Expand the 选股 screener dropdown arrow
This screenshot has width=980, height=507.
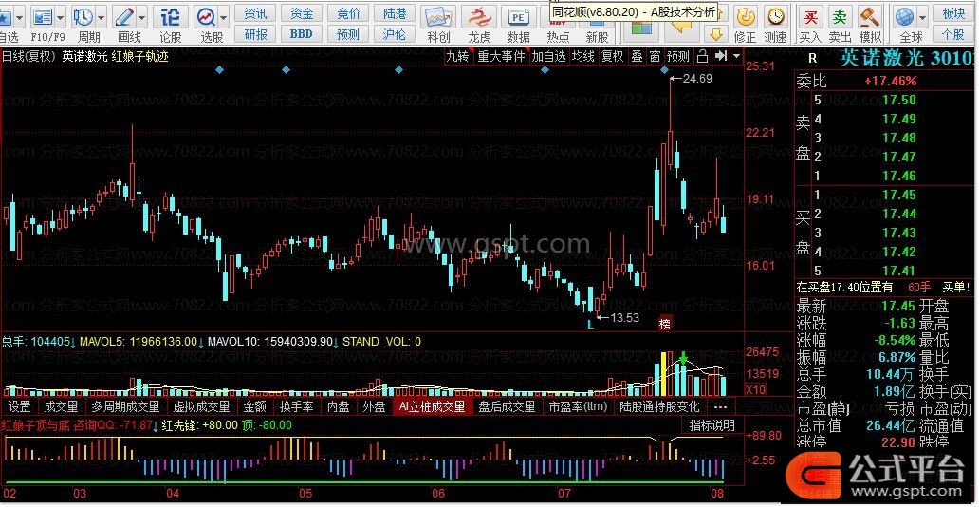pos(223,17)
